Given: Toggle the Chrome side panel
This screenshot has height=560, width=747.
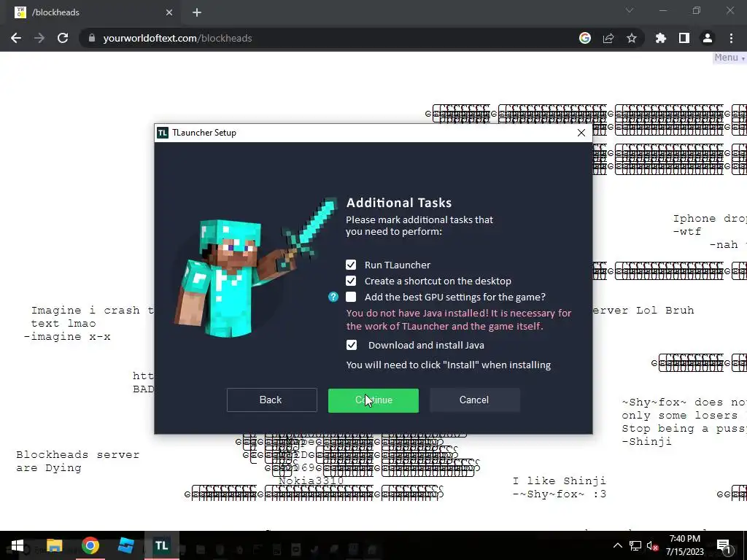Looking at the screenshot, I should (684, 38).
